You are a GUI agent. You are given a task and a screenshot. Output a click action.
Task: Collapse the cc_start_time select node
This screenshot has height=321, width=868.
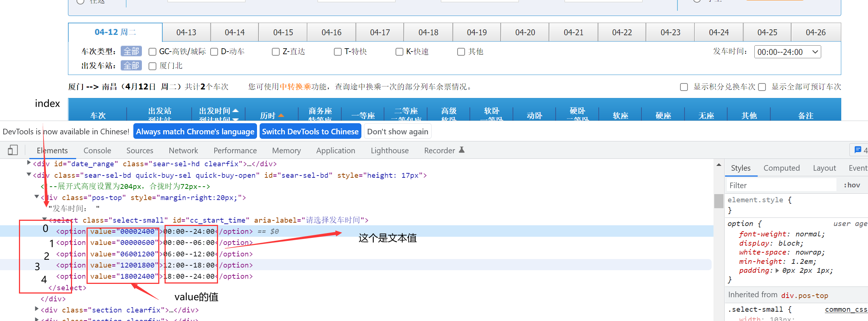click(x=45, y=219)
